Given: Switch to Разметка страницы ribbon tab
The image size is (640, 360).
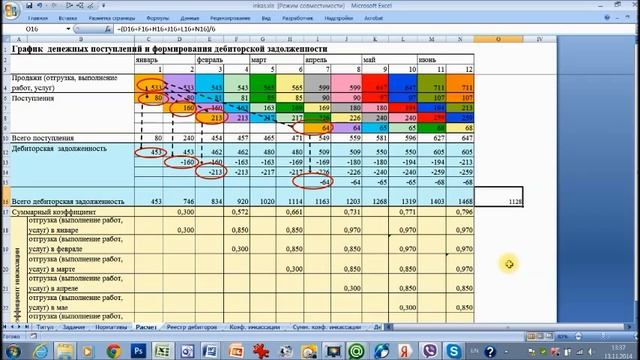Looking at the screenshot, I should tap(112, 18).
